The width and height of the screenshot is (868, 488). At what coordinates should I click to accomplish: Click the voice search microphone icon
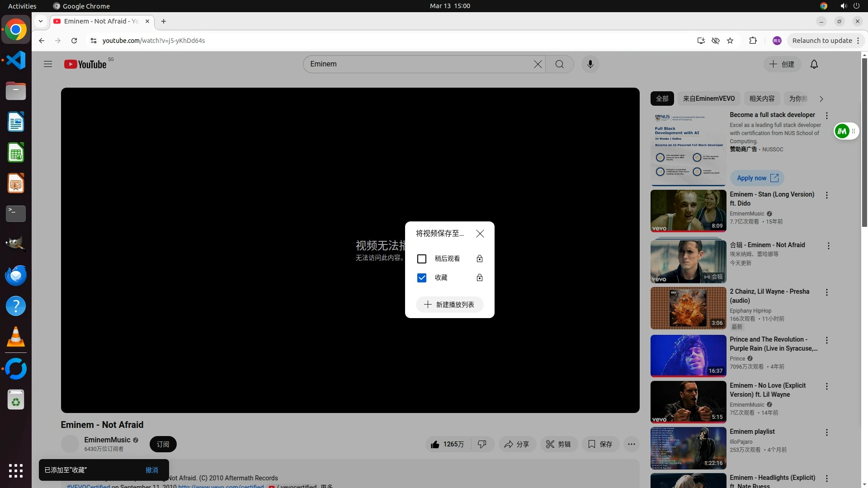(590, 64)
